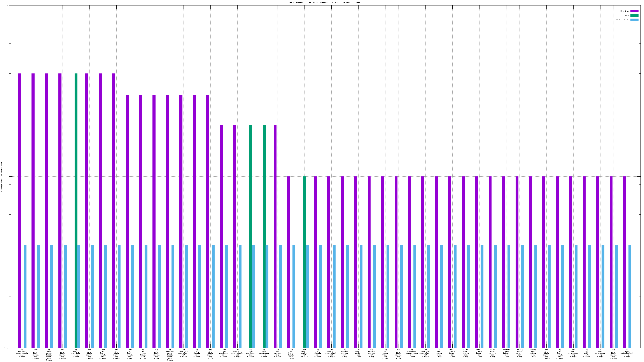This screenshot has width=644, height=362.
Task: Click the recent.spam.dnsbl.sorbs.net axis label
Action: tap(170, 355)
